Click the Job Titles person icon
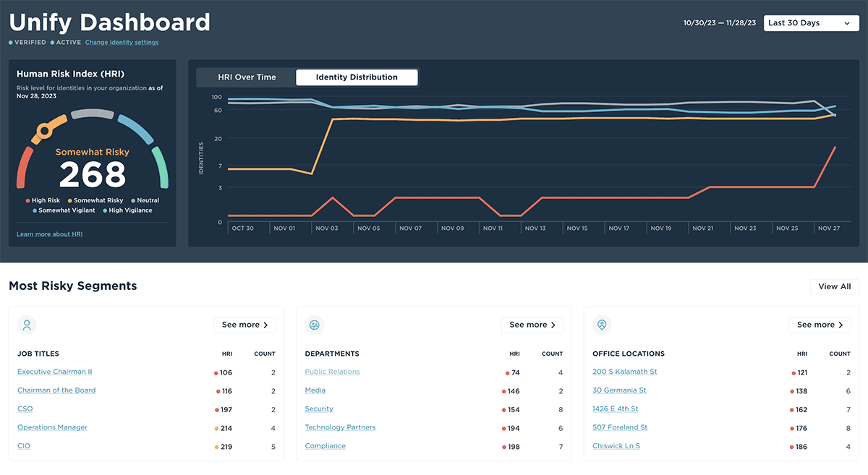 click(x=27, y=325)
